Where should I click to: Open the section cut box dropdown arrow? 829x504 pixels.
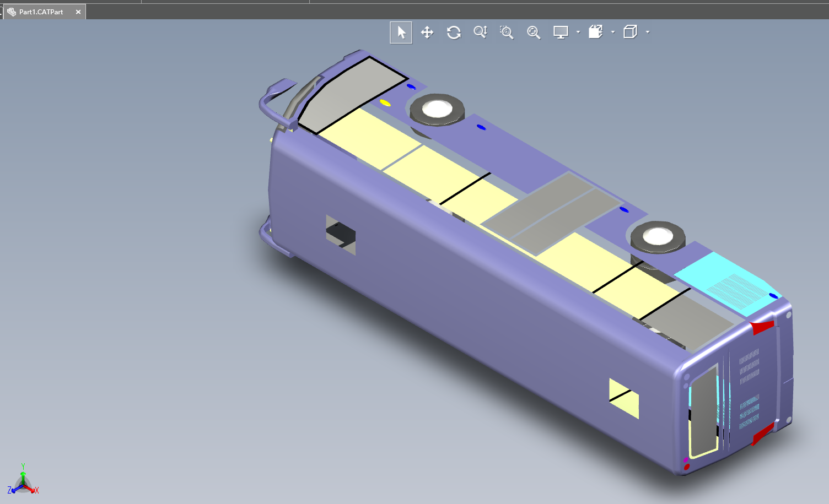coord(613,32)
